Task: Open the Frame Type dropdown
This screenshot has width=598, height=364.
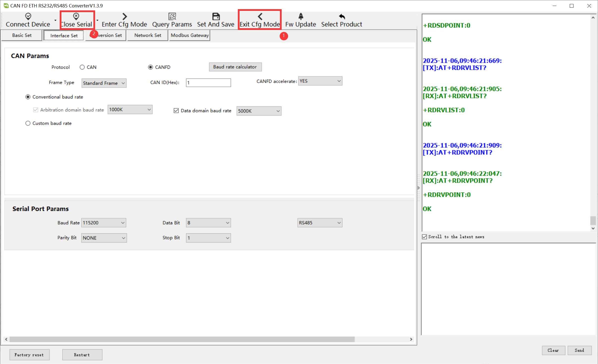Action: 104,83
